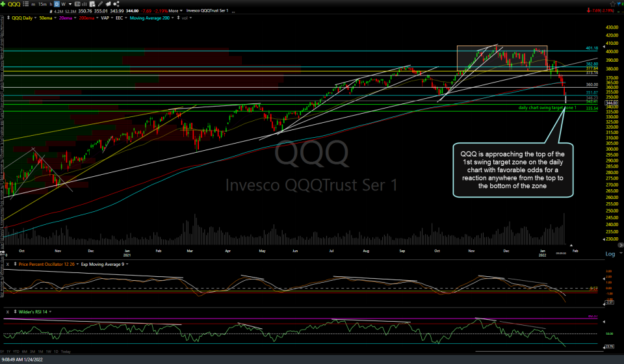Click the add note/layout icon
Image resolution: width=624 pixels, height=364 pixels.
tap(92, 4)
